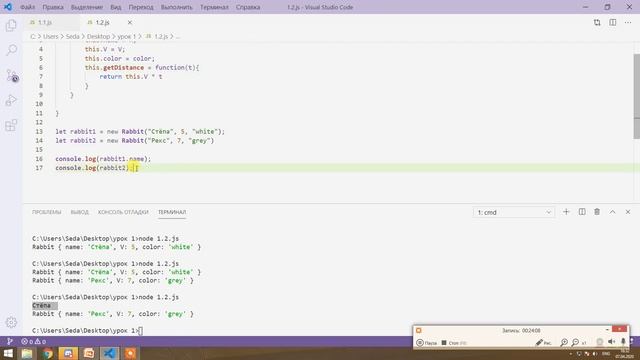Maximize the terminal panel with chevron up
640x360 pixels.
coord(613,212)
